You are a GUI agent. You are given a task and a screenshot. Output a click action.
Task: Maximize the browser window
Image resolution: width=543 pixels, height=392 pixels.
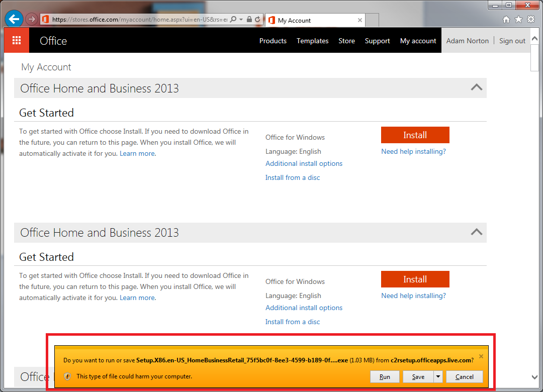[x=509, y=5]
